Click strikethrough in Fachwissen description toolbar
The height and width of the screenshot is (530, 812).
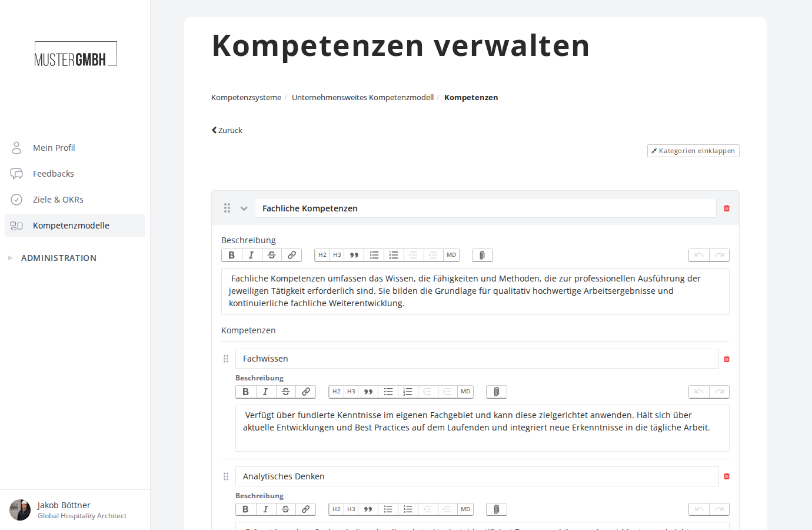coord(285,392)
